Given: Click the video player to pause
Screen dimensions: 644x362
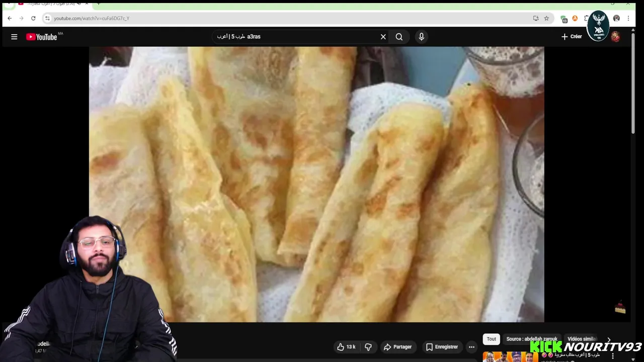Looking at the screenshot, I should pyautogui.click(x=316, y=184).
